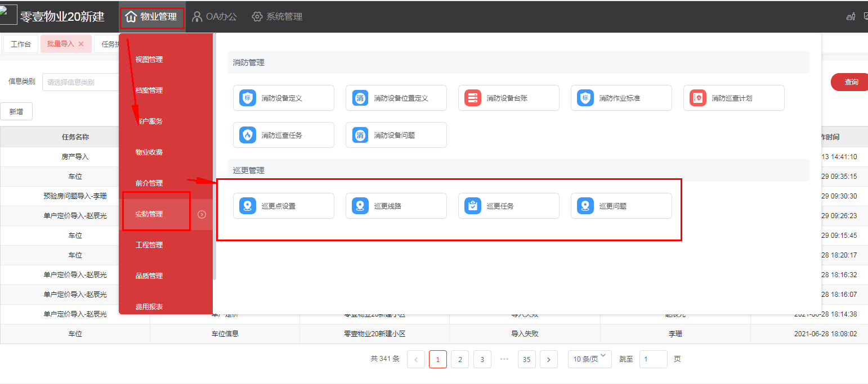868x384 pixels.
Task: Click the person icon beside OA办公
Action: (197, 17)
